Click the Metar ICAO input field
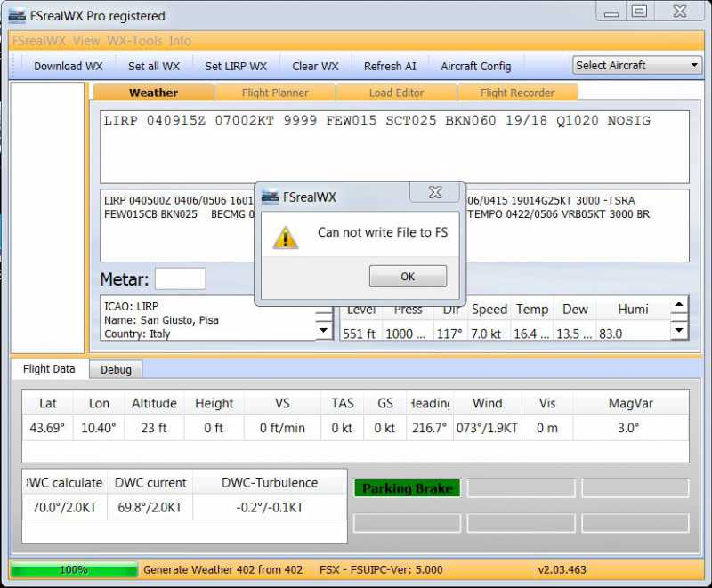This screenshot has height=588, width=712. coord(181,278)
